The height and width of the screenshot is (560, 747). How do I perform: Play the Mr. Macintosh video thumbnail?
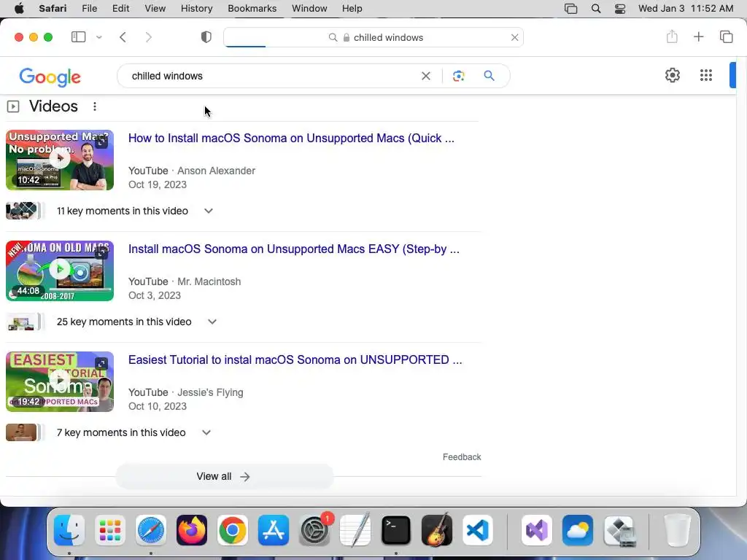(60, 271)
